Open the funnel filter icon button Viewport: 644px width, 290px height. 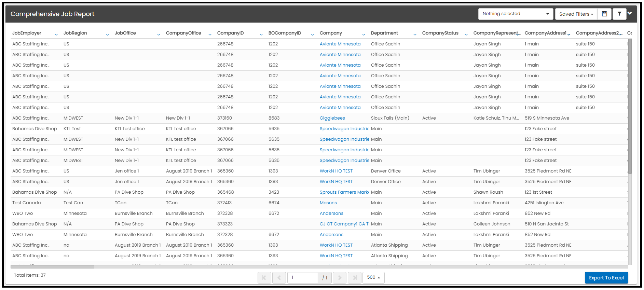pos(619,14)
